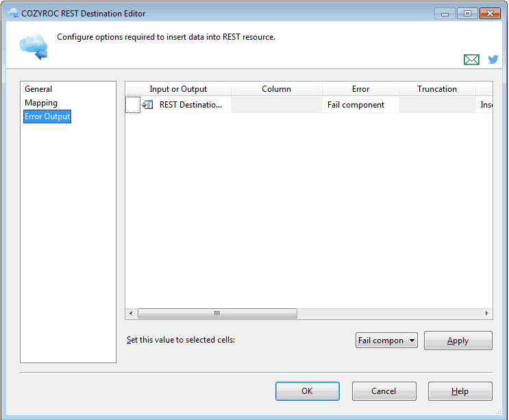The image size is (509, 420).
Task: Click the horizontal scrollbar thumb
Action: 217,314
